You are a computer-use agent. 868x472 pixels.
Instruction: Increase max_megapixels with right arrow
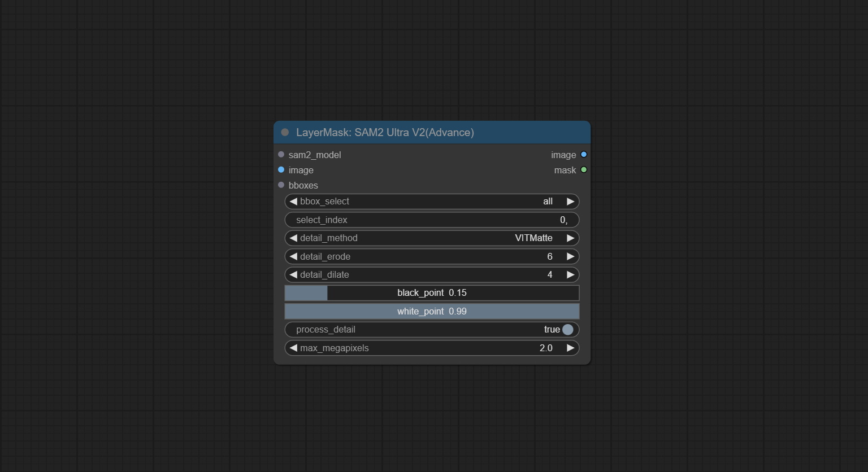tap(570, 348)
